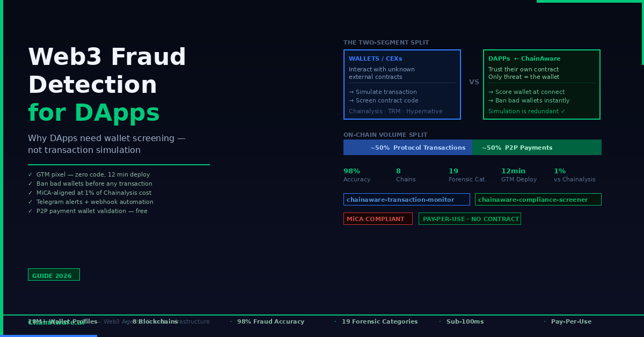Click checkmark next to MiCA-aligned line

click(x=30, y=193)
